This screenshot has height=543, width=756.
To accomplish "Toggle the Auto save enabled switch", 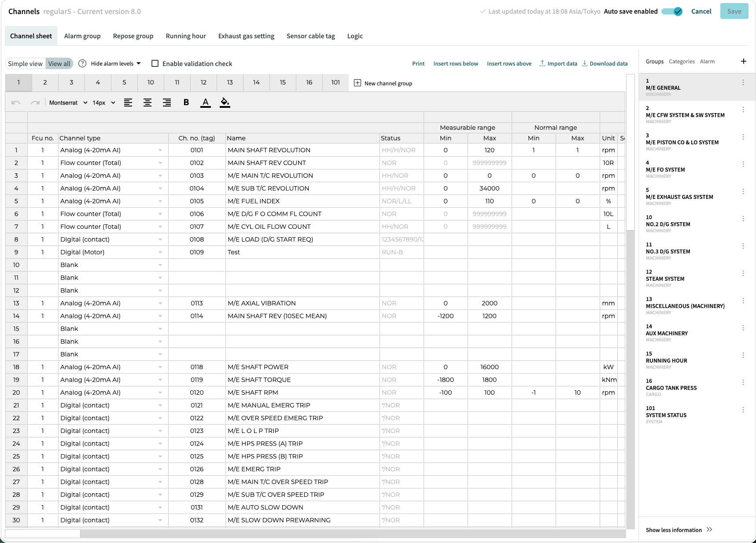I will (672, 11).
